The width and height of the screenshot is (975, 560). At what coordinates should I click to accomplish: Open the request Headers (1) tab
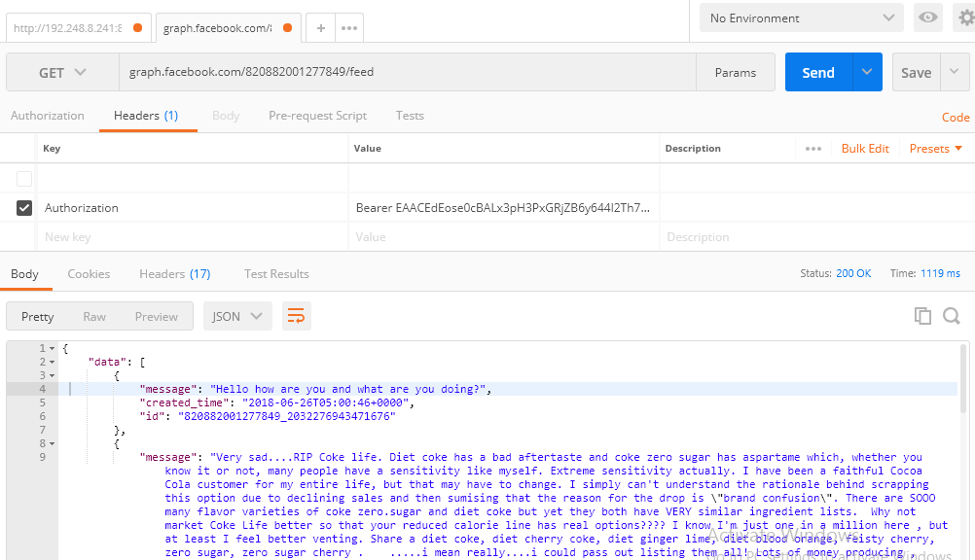146,116
